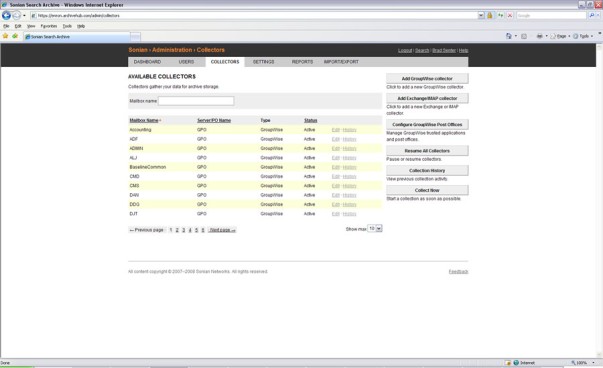Click the Print toolbar icon
The image size is (603, 368).
pyautogui.click(x=540, y=36)
